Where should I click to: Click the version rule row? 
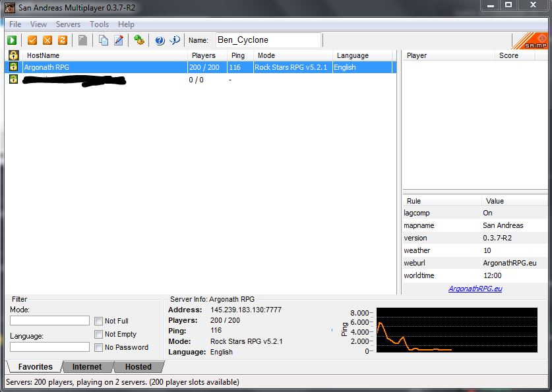[475, 238]
